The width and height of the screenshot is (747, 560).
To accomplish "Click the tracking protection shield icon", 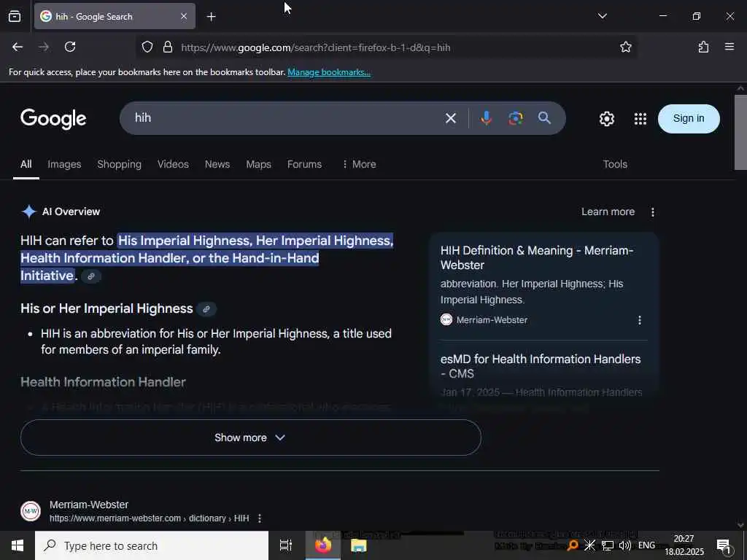I will [x=147, y=47].
